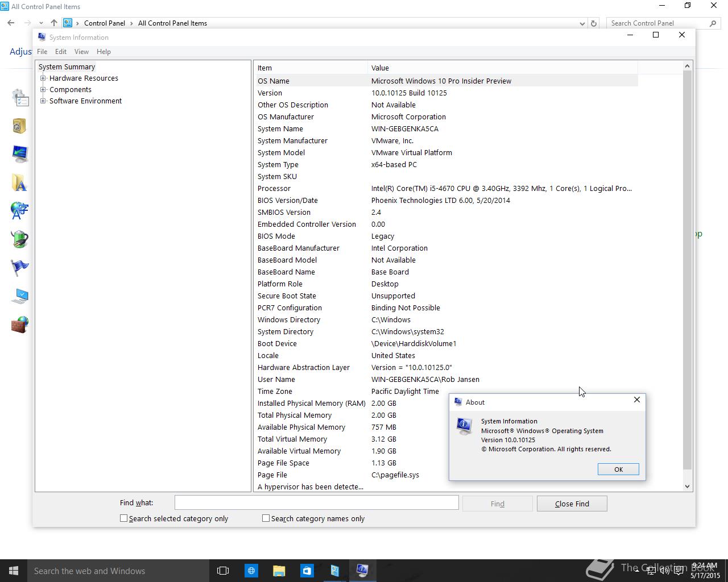Click the Item column header
This screenshot has width=728, height=582.
[311, 68]
